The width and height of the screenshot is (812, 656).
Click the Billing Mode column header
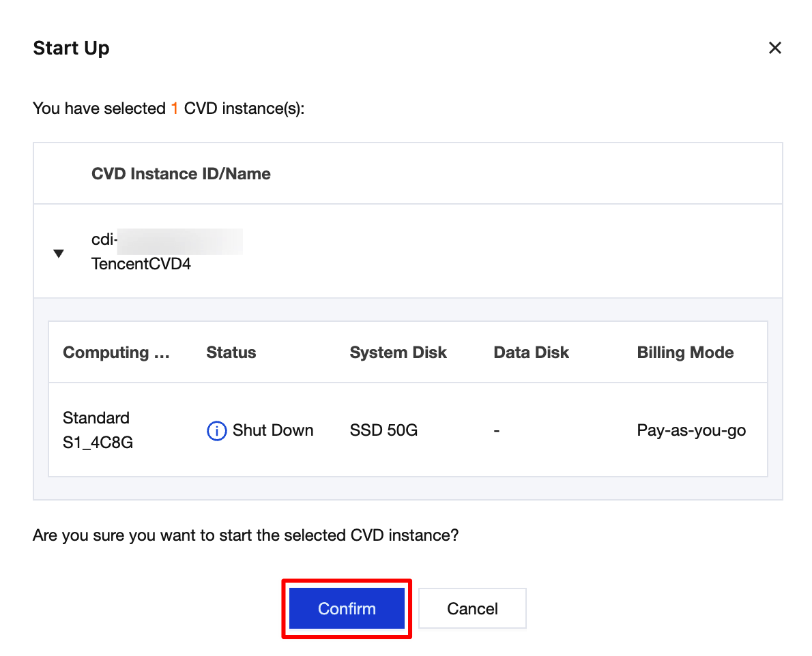[685, 353]
